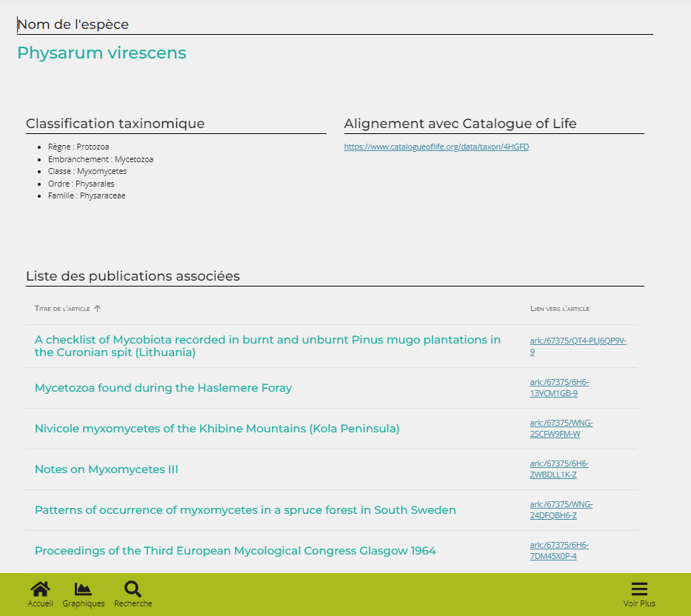Open the Recherche magnifier icon

(x=133, y=589)
